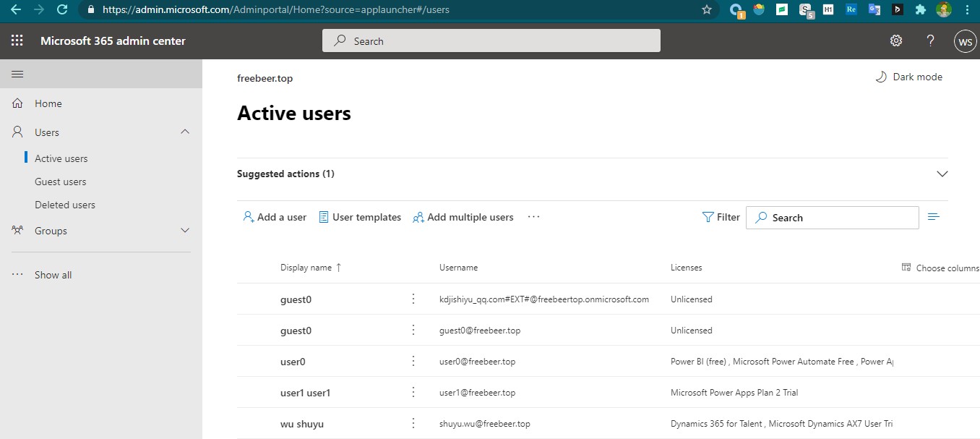Expand the Groups section chevron

click(x=185, y=231)
